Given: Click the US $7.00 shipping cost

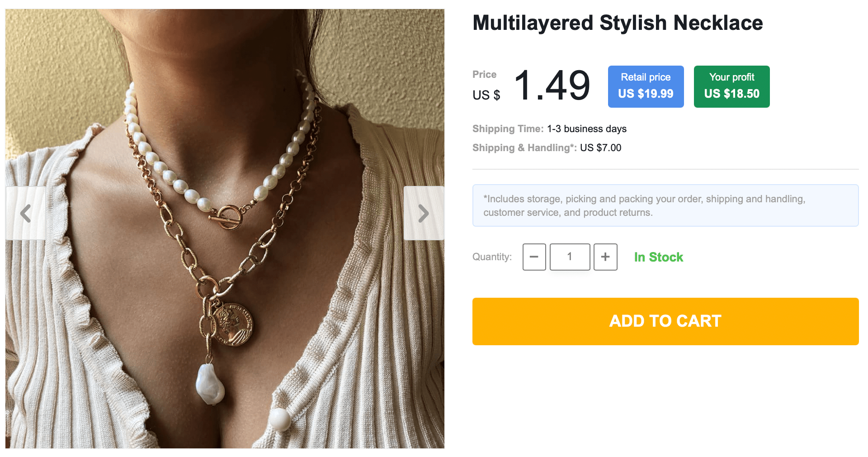Looking at the screenshot, I should [600, 148].
